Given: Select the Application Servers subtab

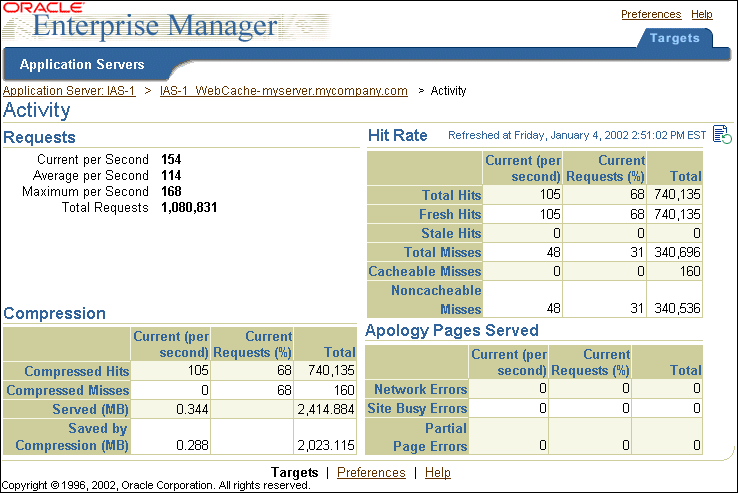Looking at the screenshot, I should tap(82, 65).
